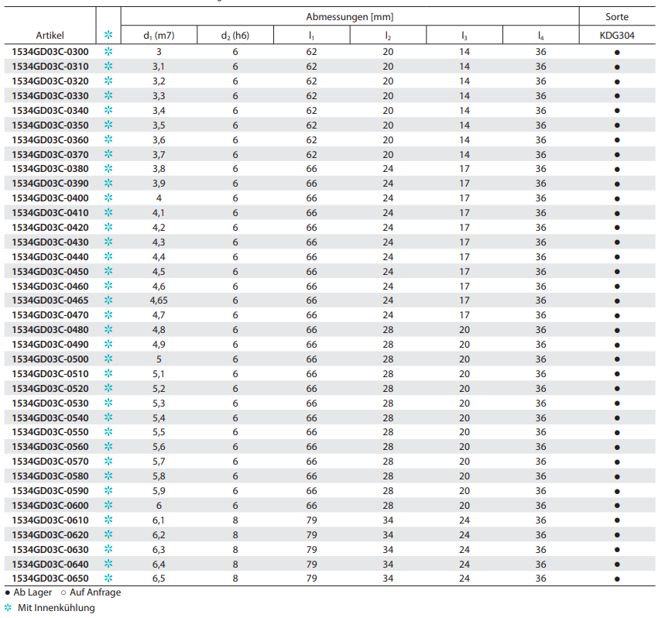Select the cooling symbol beside 1534GD03C-0465
This screenshot has height=618, width=672.
point(108,300)
